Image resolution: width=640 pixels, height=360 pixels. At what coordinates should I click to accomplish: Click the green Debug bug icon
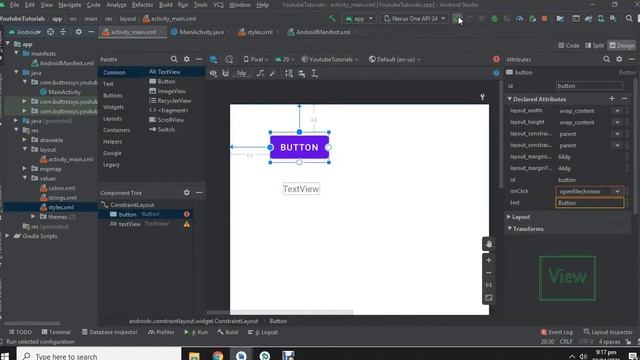[494, 19]
